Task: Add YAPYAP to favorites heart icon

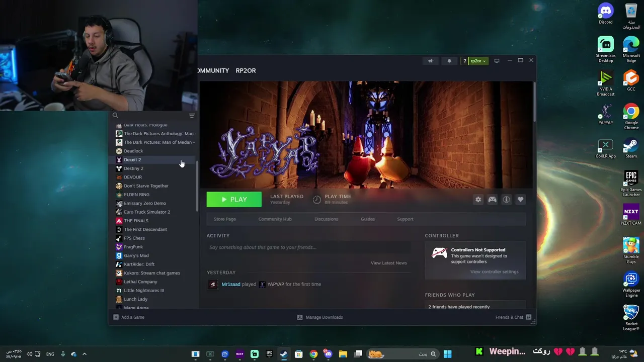Action: click(x=520, y=200)
